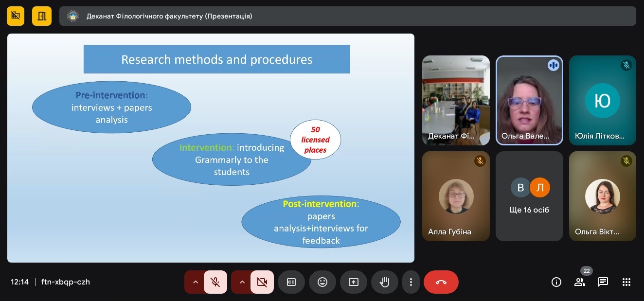The height and width of the screenshot is (301, 644).
Task: Click the 'Ю' avatar circle
Action: [603, 101]
